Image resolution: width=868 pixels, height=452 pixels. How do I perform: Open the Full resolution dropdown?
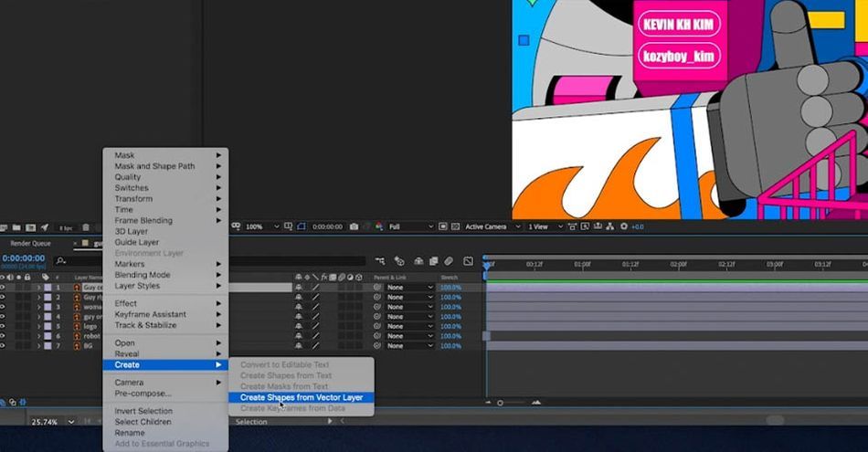pos(411,226)
